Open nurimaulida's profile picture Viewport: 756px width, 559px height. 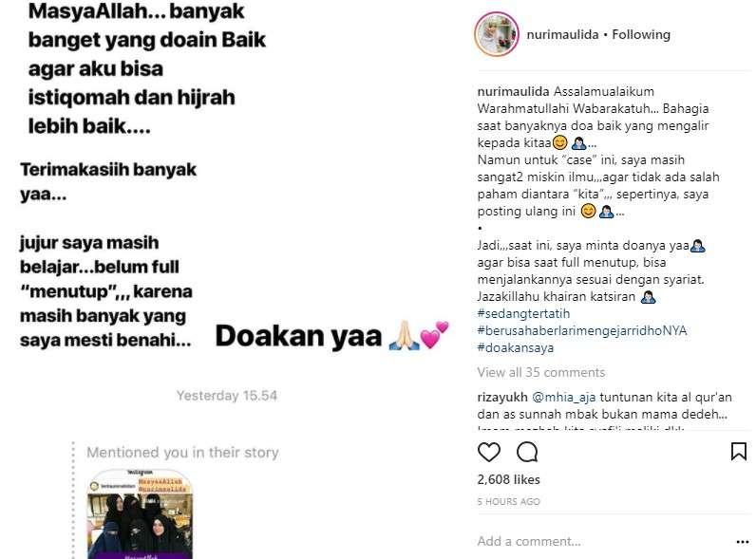click(497, 35)
